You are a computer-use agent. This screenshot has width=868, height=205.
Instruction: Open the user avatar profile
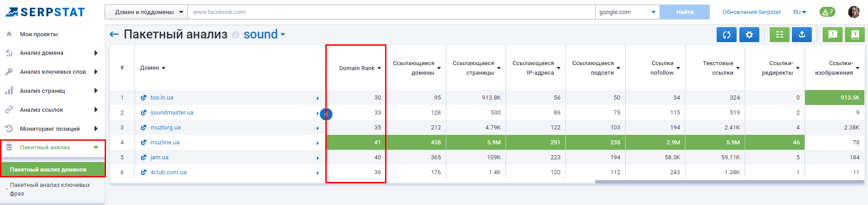(x=854, y=12)
